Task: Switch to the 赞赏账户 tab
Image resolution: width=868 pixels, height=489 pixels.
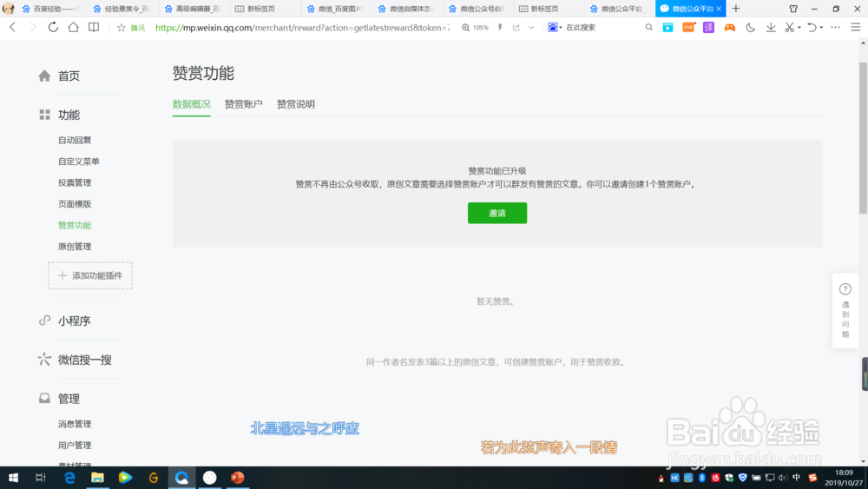Action: tap(244, 104)
